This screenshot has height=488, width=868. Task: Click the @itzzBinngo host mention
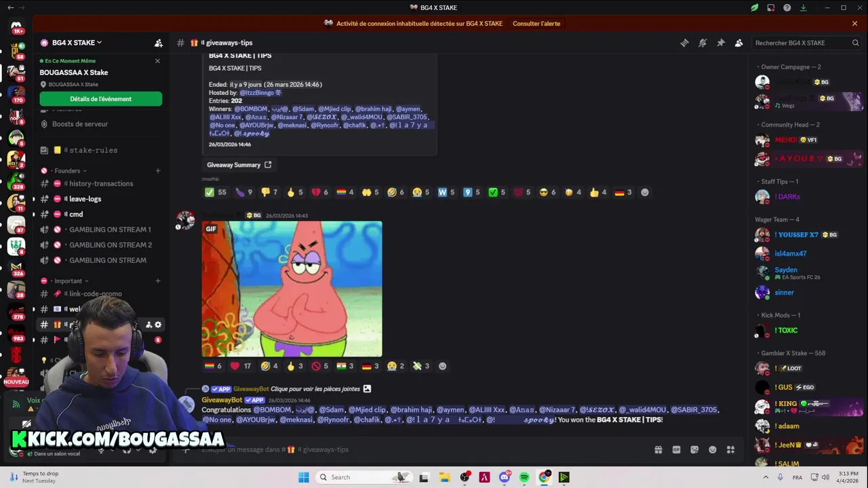point(260,93)
